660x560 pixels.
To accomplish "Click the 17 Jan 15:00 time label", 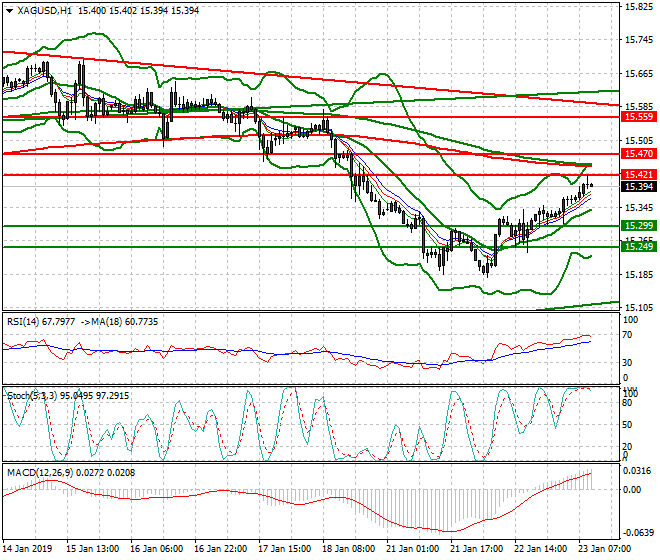I will (x=285, y=549).
